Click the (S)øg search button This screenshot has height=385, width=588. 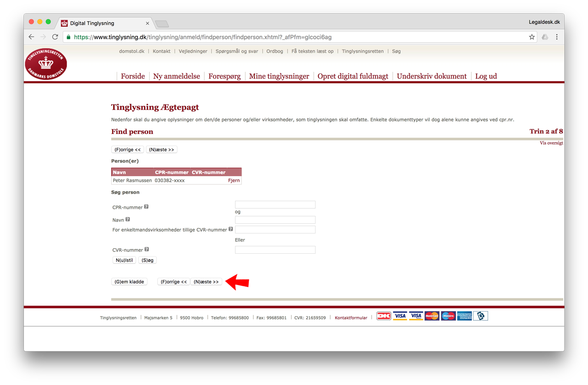(147, 260)
